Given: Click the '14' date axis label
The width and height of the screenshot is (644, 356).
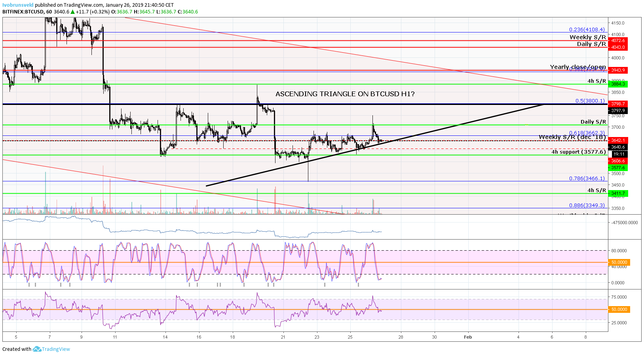Looking at the screenshot, I should (x=165, y=337).
